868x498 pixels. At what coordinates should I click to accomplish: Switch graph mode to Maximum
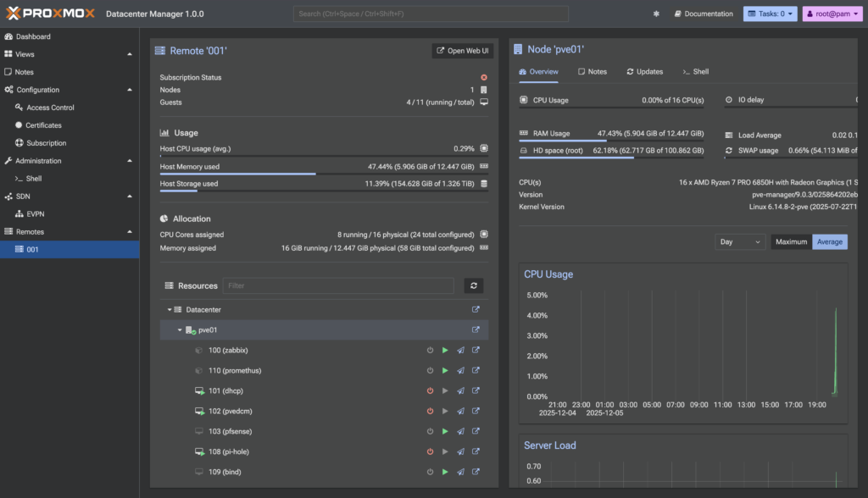tap(791, 242)
